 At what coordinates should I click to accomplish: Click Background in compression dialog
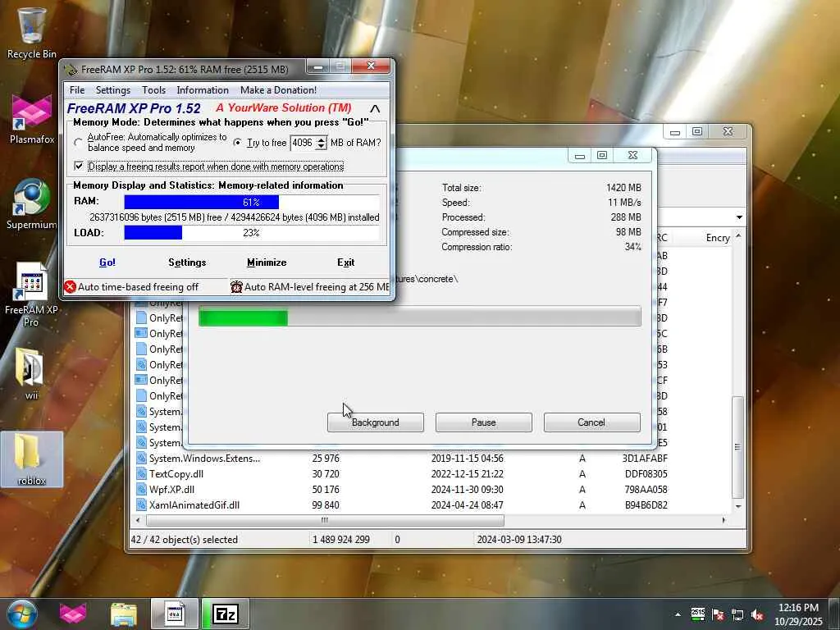[376, 422]
